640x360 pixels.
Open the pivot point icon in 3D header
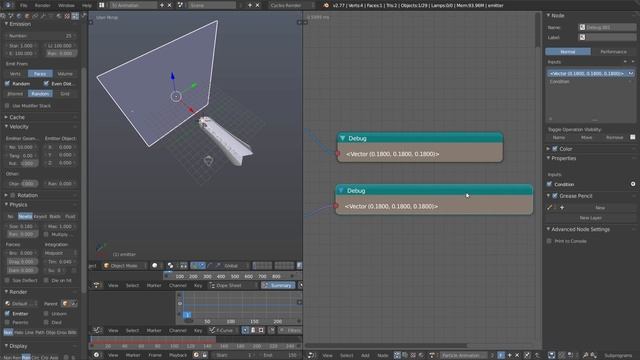click(x=170, y=266)
